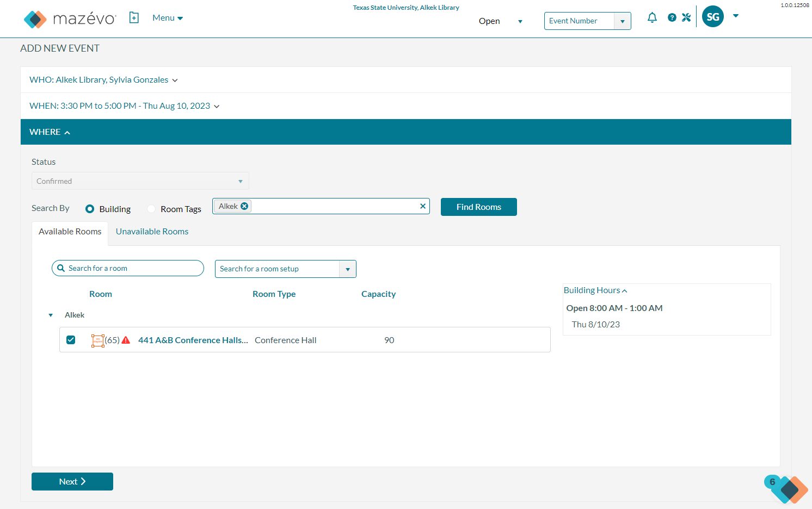
Task: Open the Menu dropdown
Action: click(x=168, y=18)
